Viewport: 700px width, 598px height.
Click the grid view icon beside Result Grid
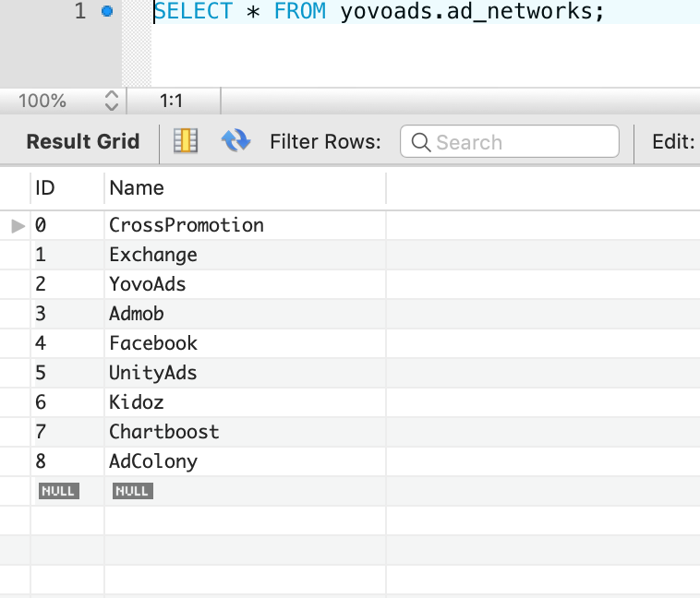187,141
